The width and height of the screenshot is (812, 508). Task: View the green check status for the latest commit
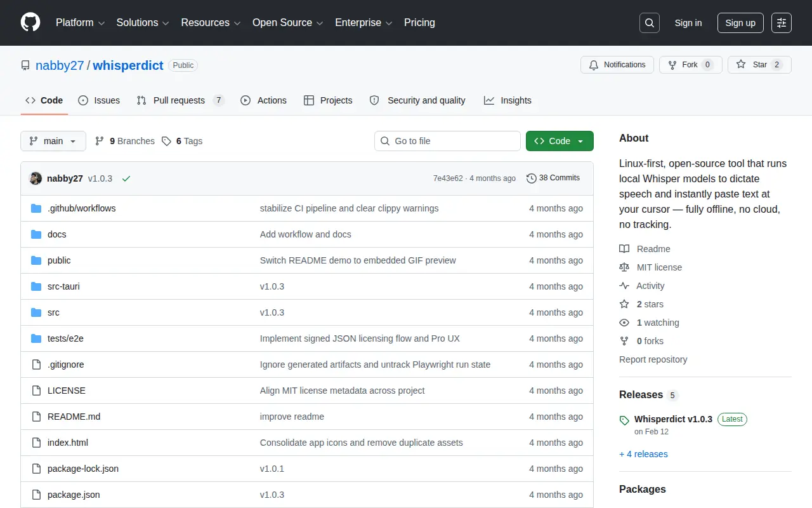126,178
